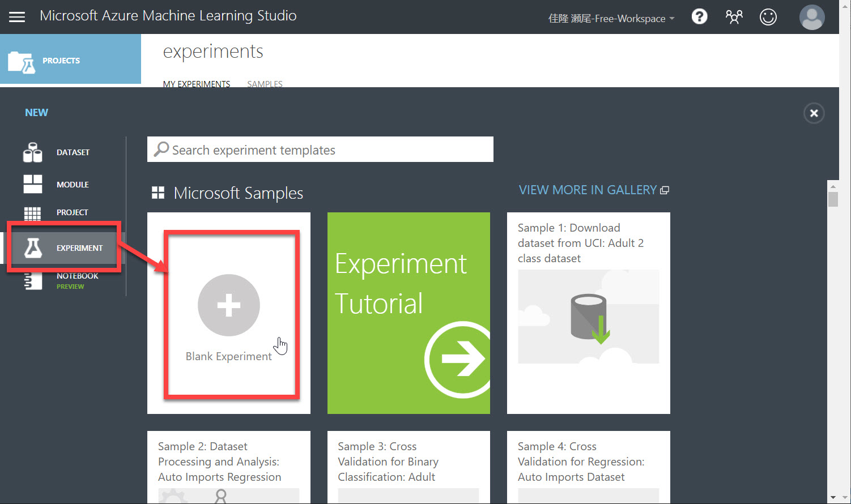Click the Projects flask folder icon
This screenshot has height=504, width=851.
point(22,62)
